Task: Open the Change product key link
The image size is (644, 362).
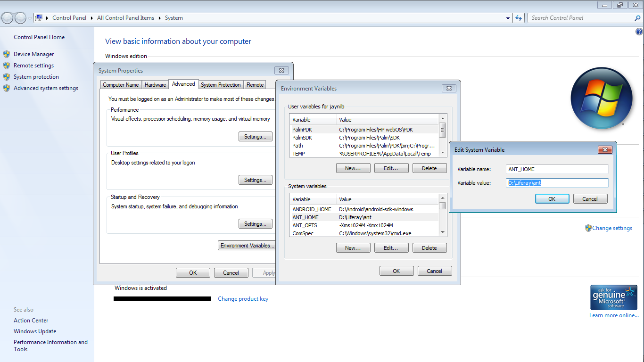Action: [243, 299]
